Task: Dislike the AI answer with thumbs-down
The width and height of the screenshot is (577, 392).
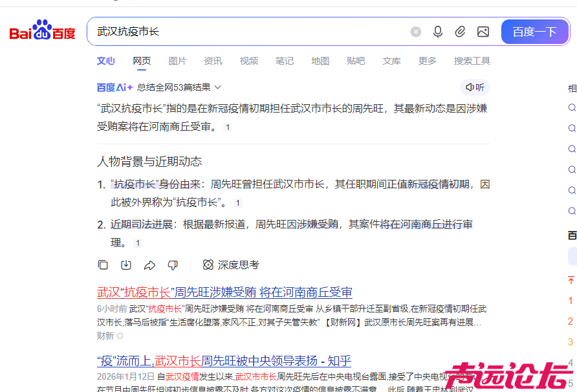Action: click(173, 265)
